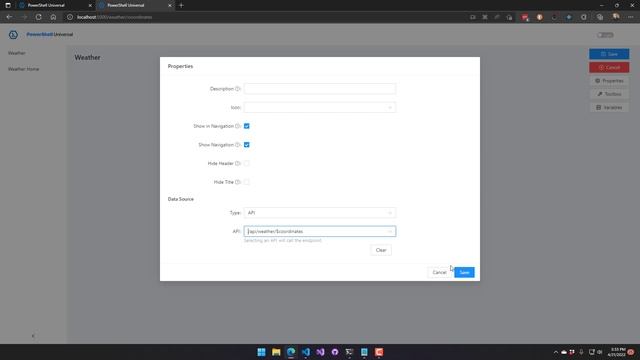Image resolution: width=640 pixels, height=360 pixels.
Task: Click the blue Save page button
Action: point(609,54)
